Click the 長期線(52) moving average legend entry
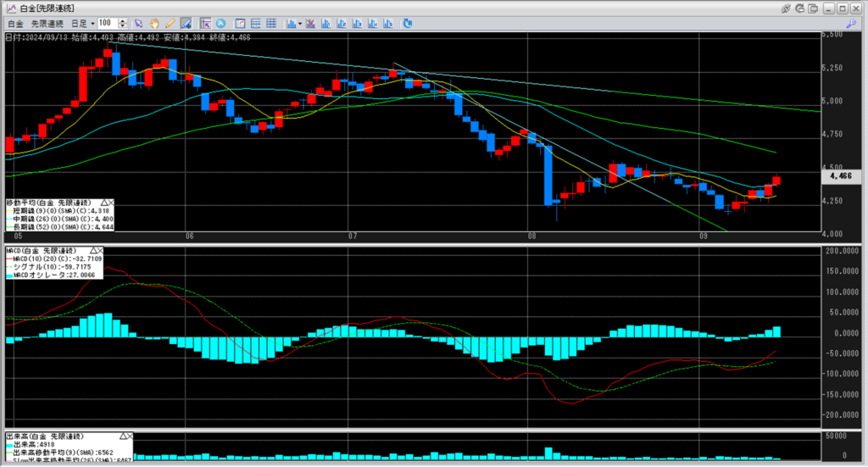The height and width of the screenshot is (467, 868). pyautogui.click(x=60, y=227)
